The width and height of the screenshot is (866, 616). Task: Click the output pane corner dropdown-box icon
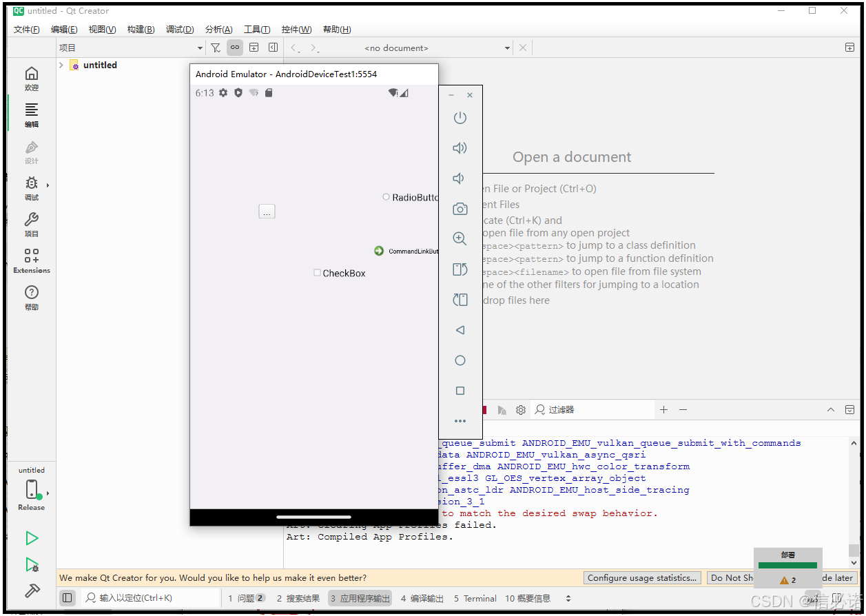849,409
